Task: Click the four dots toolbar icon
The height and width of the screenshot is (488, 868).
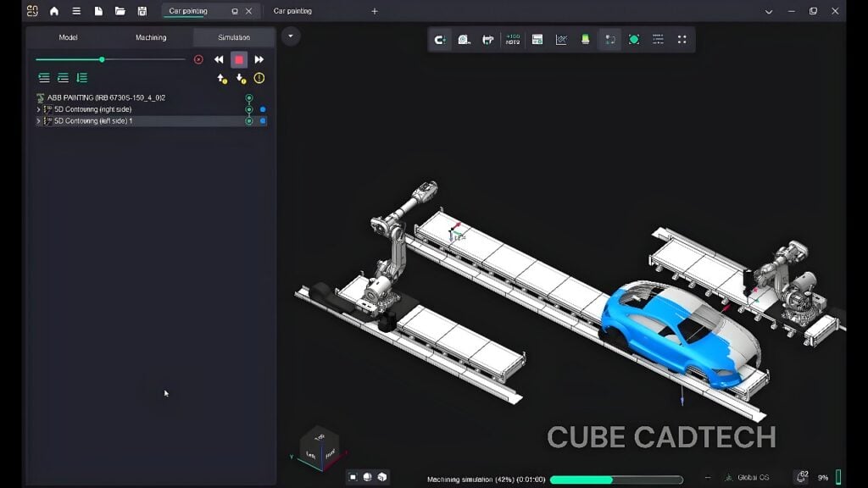Action: (x=682, y=40)
